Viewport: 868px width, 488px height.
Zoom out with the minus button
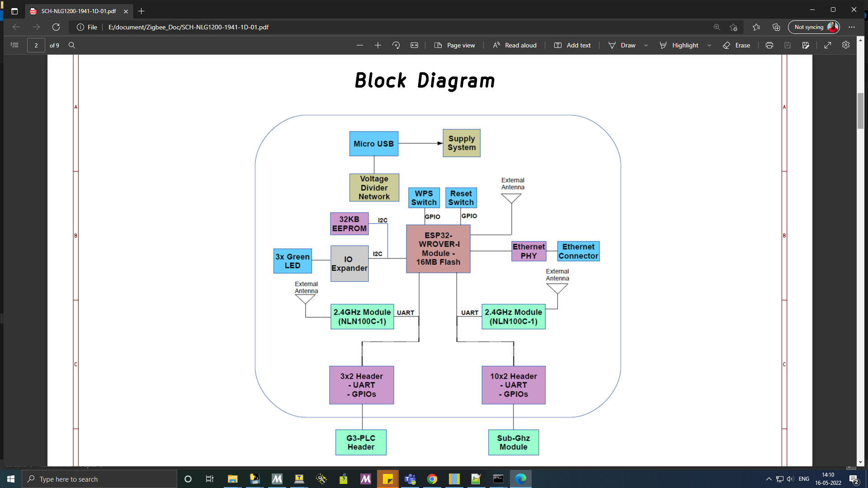(360, 45)
